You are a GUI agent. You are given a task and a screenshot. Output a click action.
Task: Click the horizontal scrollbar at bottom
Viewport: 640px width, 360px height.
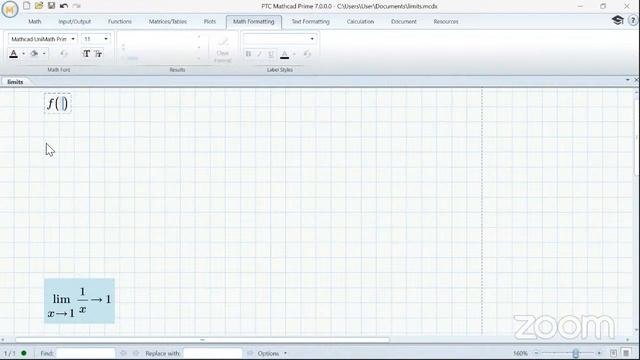[x=202, y=340]
